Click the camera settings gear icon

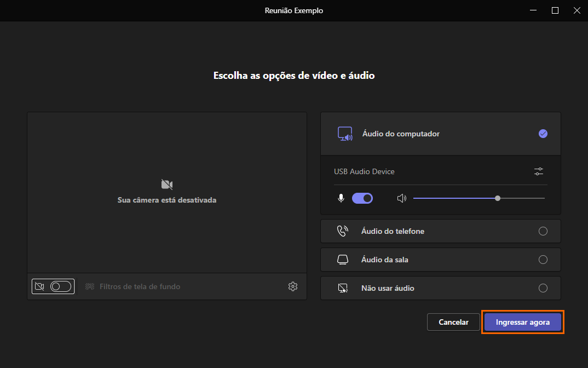coord(293,286)
